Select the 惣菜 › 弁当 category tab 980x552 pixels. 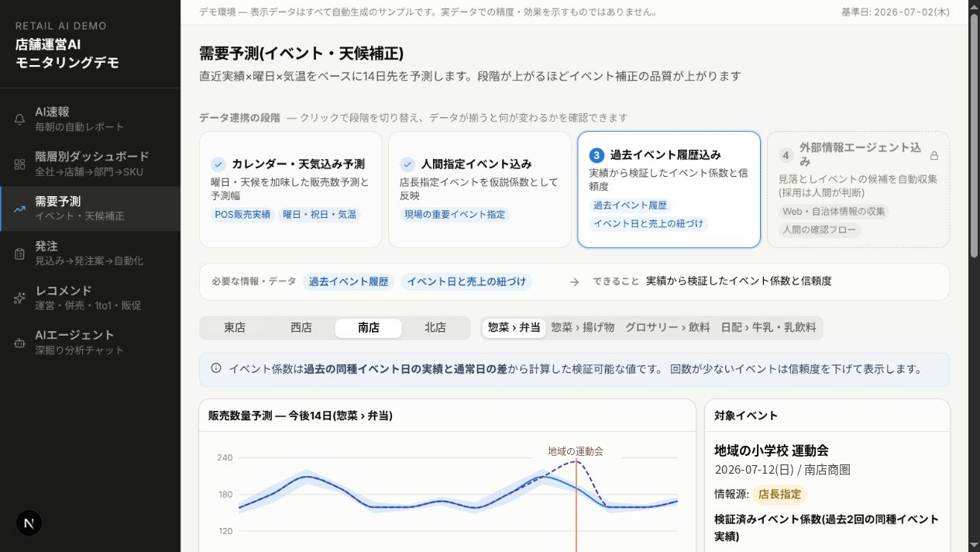514,328
